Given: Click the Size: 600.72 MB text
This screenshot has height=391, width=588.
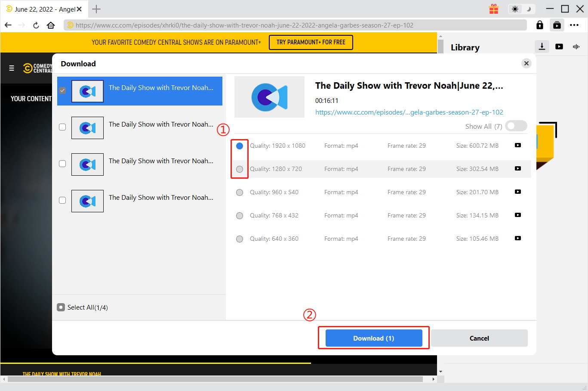Looking at the screenshot, I should [x=477, y=146].
